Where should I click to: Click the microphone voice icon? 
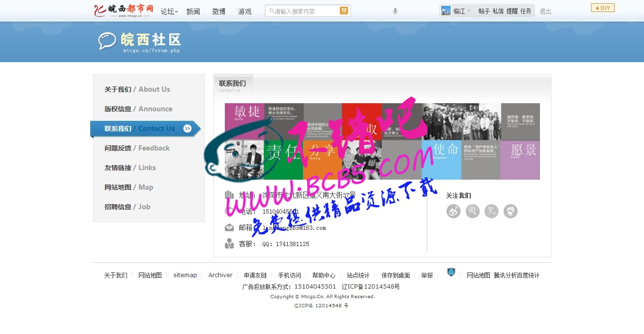(395, 11)
